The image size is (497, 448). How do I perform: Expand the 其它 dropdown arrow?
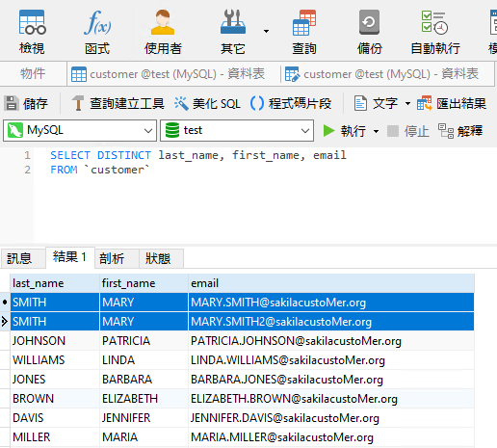pos(266,32)
